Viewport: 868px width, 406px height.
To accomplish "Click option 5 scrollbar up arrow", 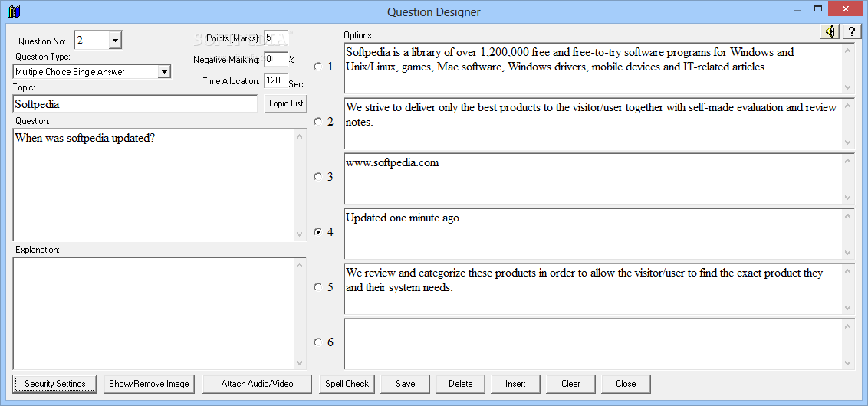I will (x=848, y=272).
